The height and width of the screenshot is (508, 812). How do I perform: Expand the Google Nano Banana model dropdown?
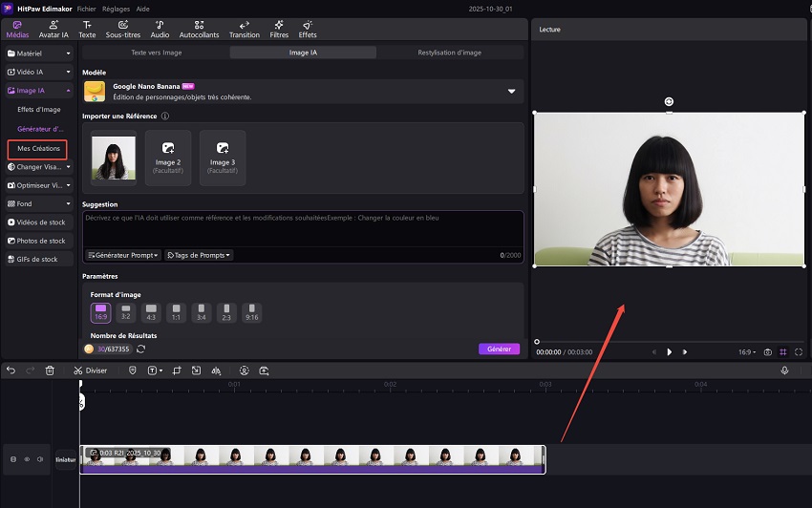point(511,92)
